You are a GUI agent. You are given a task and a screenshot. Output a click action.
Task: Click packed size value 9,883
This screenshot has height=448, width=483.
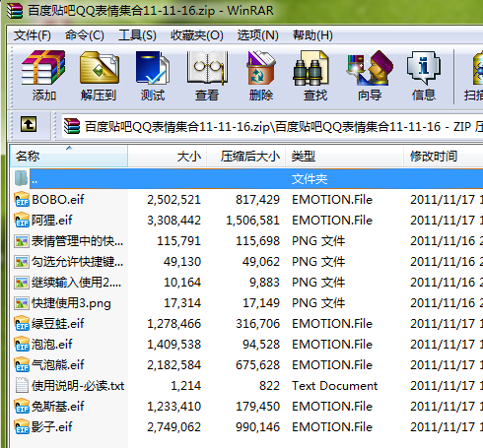(264, 283)
